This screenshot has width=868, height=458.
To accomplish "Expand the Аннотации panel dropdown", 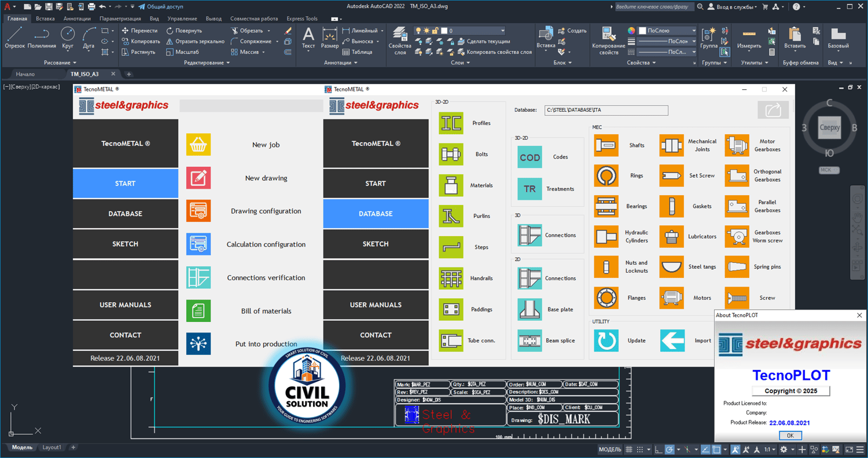I will coord(340,63).
